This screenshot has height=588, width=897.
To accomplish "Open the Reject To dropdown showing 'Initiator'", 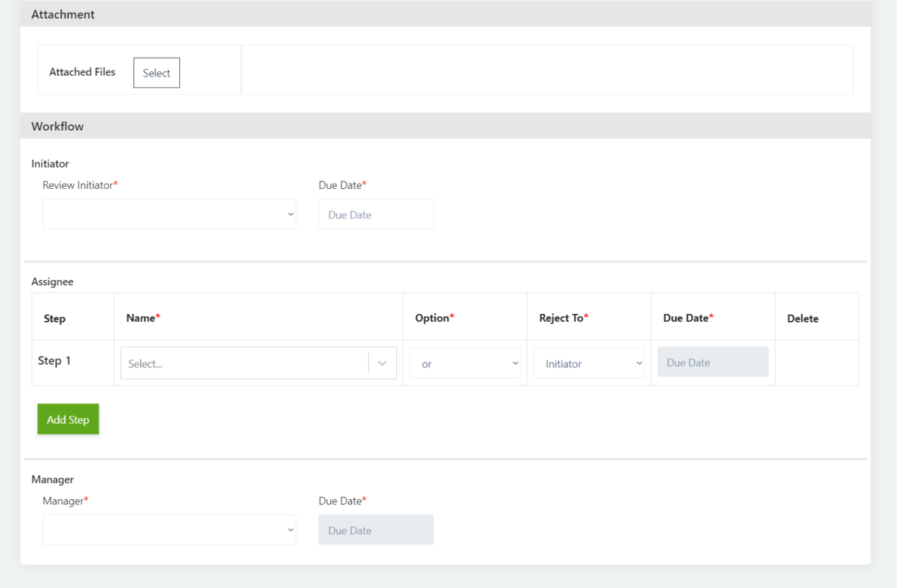I will tap(588, 363).
